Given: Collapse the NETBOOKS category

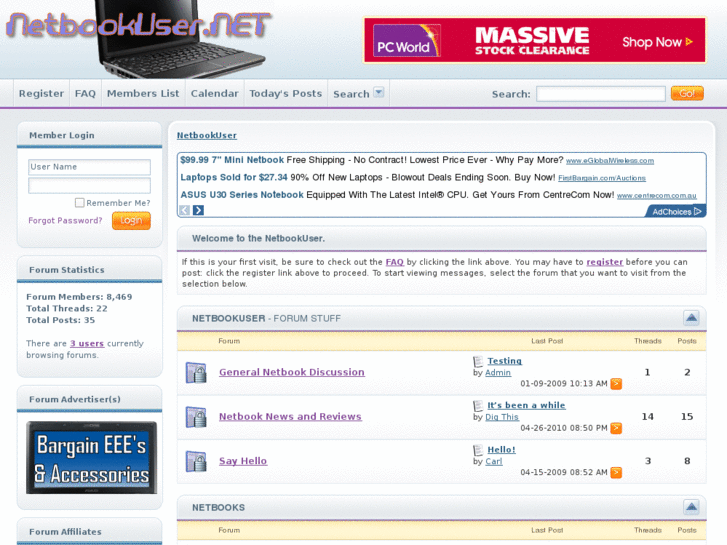Looking at the screenshot, I should click(691, 507).
